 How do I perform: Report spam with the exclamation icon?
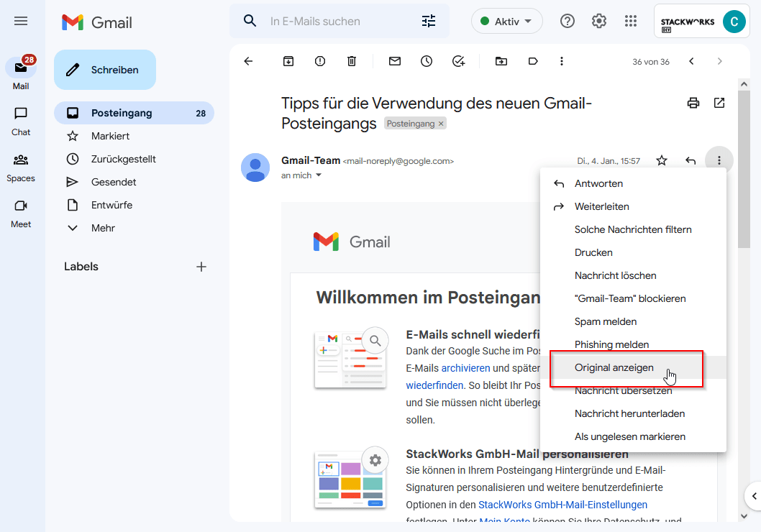coord(320,61)
